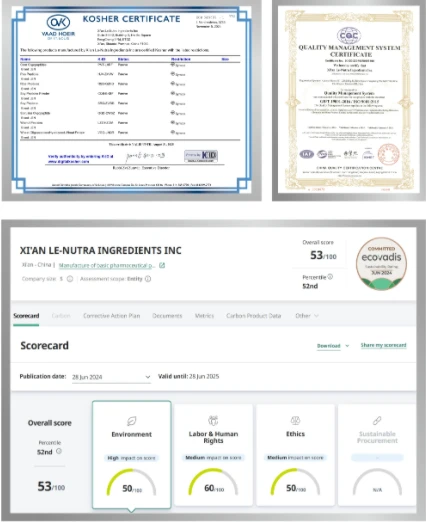Click the Share my scorecard link
The height and width of the screenshot is (522, 426).
point(383,345)
